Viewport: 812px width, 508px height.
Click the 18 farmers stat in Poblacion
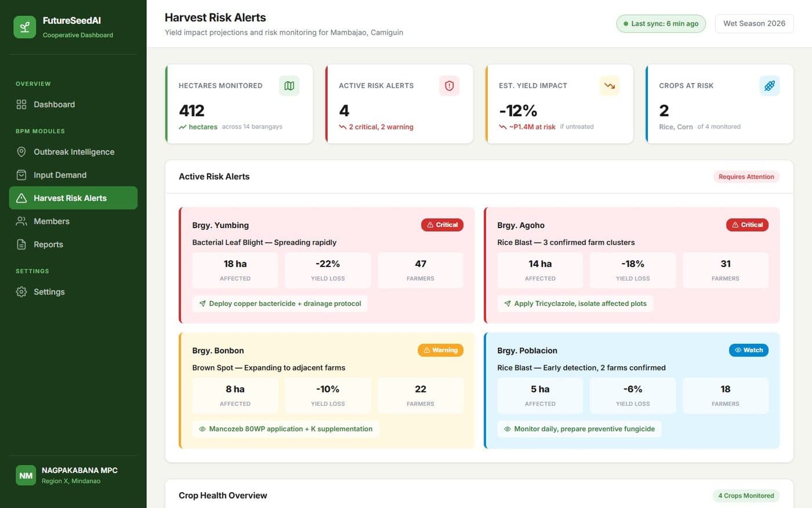726,395
